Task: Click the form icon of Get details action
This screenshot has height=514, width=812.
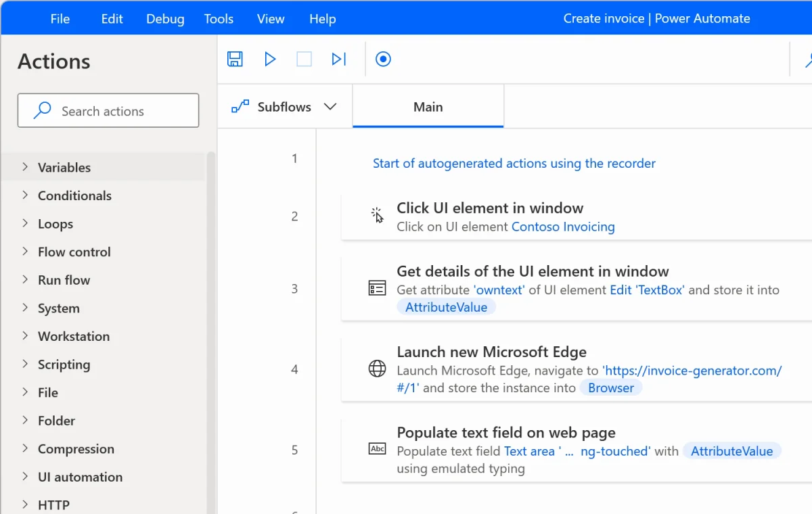Action: point(377,289)
